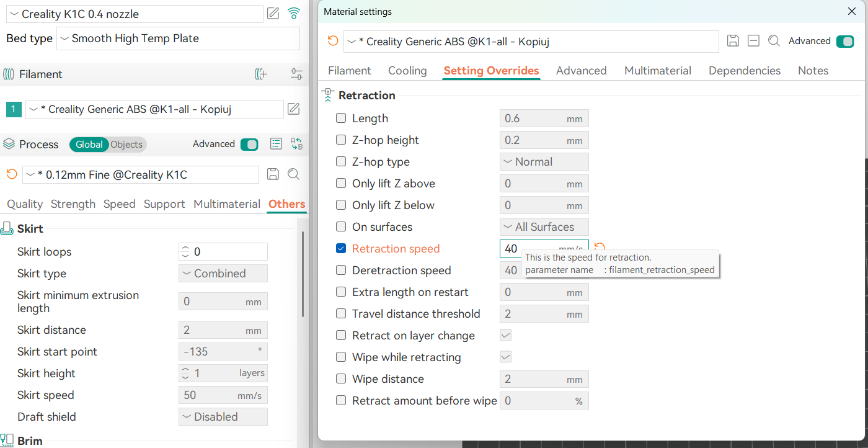Reset Retraction speed to default value

pos(600,248)
